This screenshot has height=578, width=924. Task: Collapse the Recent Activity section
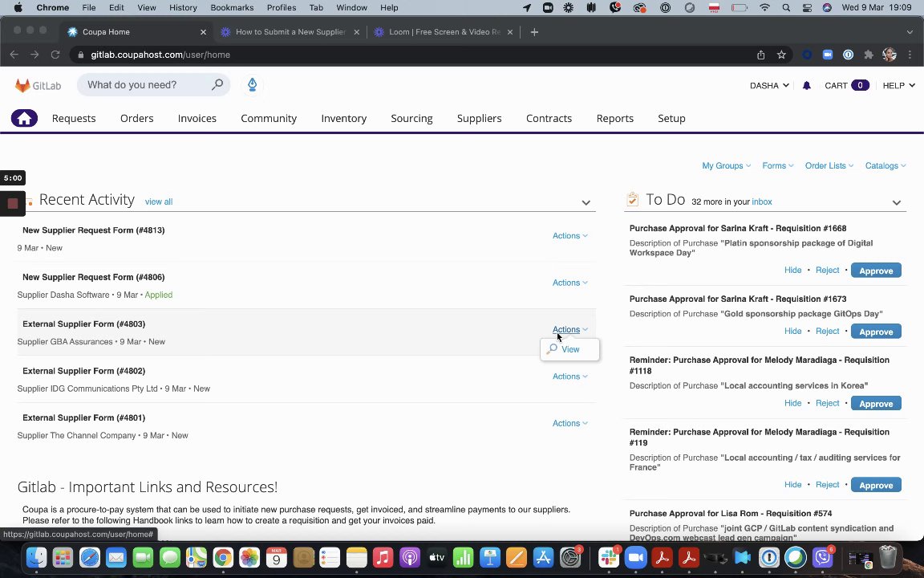(x=586, y=202)
